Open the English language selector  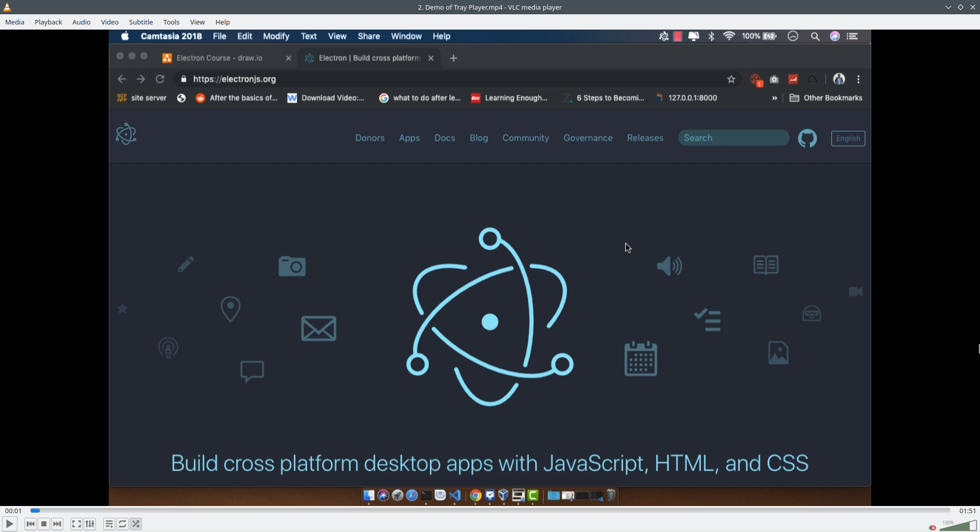click(848, 138)
